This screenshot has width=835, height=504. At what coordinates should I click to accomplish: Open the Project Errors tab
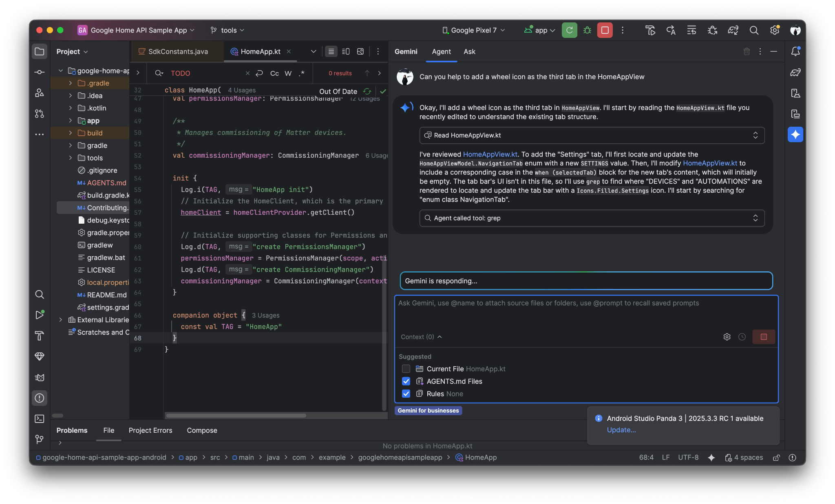[150, 431]
